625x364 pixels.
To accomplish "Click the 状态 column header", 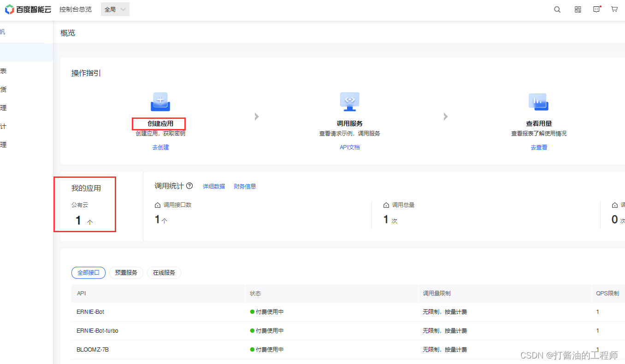I will (x=255, y=294).
